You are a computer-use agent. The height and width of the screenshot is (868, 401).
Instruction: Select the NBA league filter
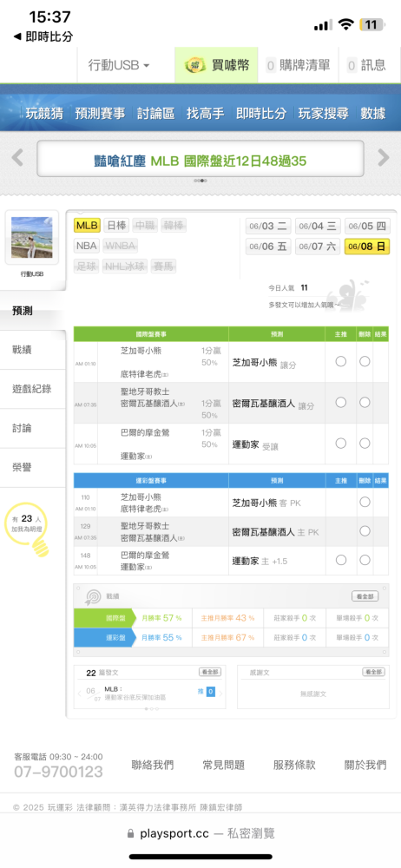[x=87, y=246]
